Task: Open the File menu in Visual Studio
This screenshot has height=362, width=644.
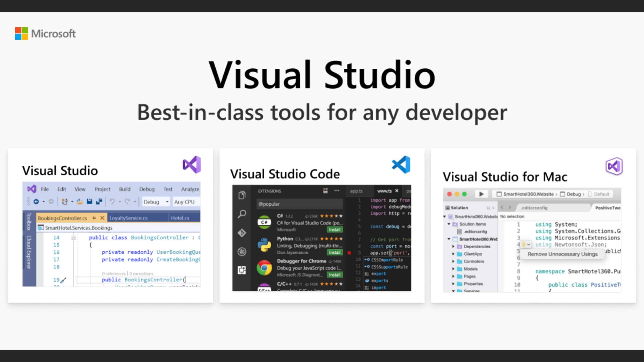Action: [45, 189]
